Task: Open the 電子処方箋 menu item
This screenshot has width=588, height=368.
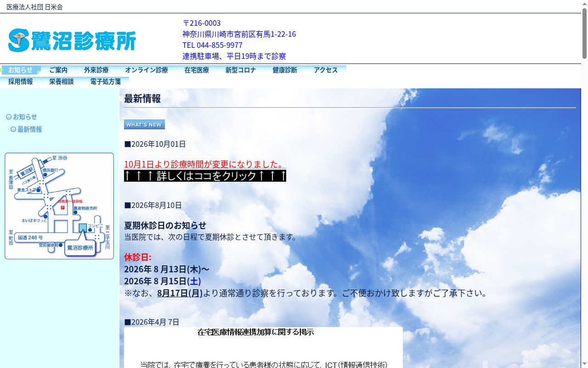Action: point(106,82)
